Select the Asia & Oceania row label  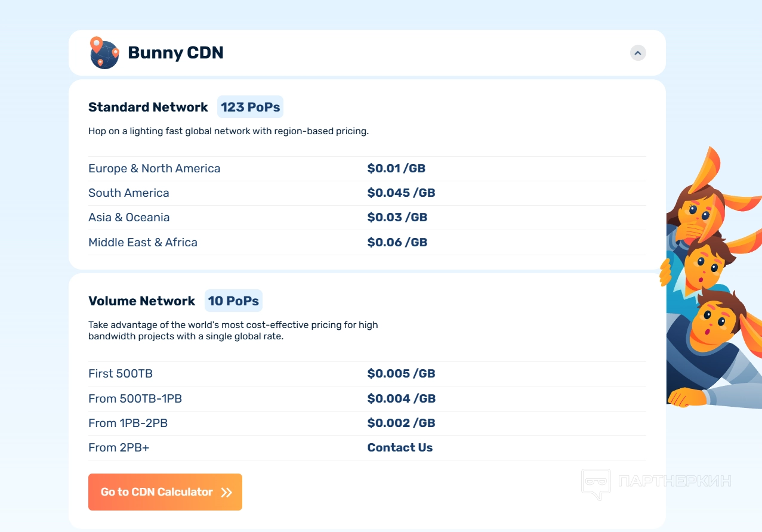[x=129, y=218]
